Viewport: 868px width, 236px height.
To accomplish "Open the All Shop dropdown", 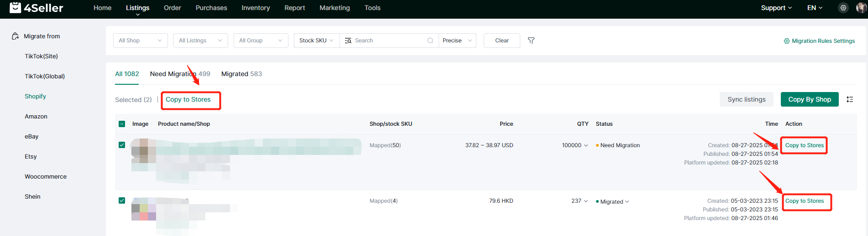I will [x=141, y=41].
